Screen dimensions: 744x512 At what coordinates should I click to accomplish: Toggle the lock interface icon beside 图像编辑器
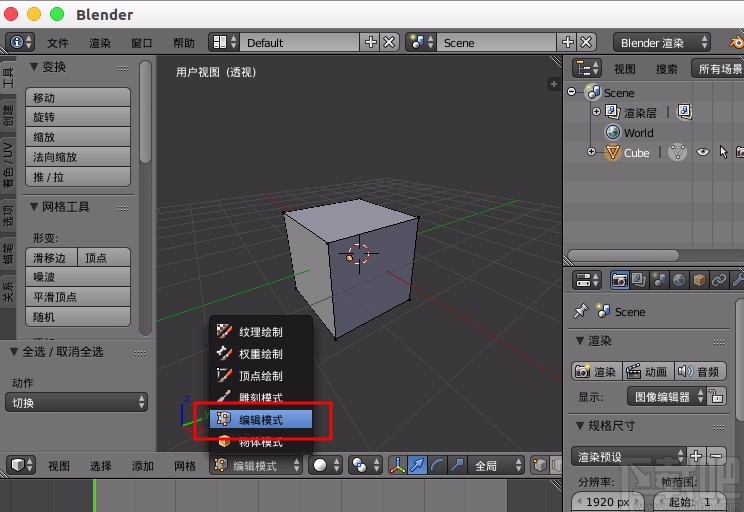coord(716,396)
